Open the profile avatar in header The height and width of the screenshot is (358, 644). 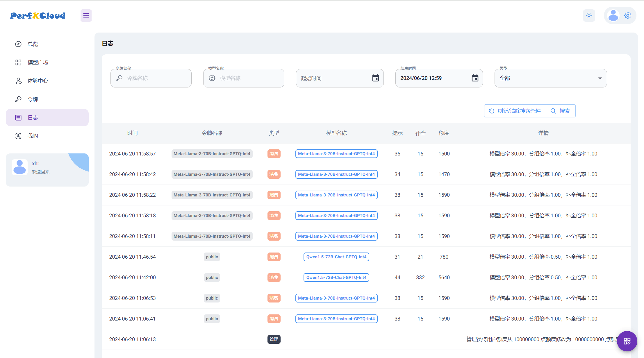tap(613, 15)
